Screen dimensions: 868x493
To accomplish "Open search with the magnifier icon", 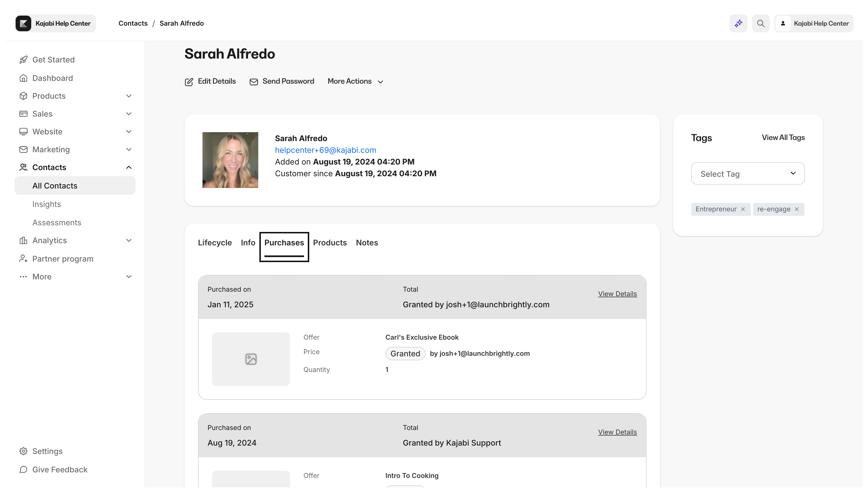I will 761,23.
